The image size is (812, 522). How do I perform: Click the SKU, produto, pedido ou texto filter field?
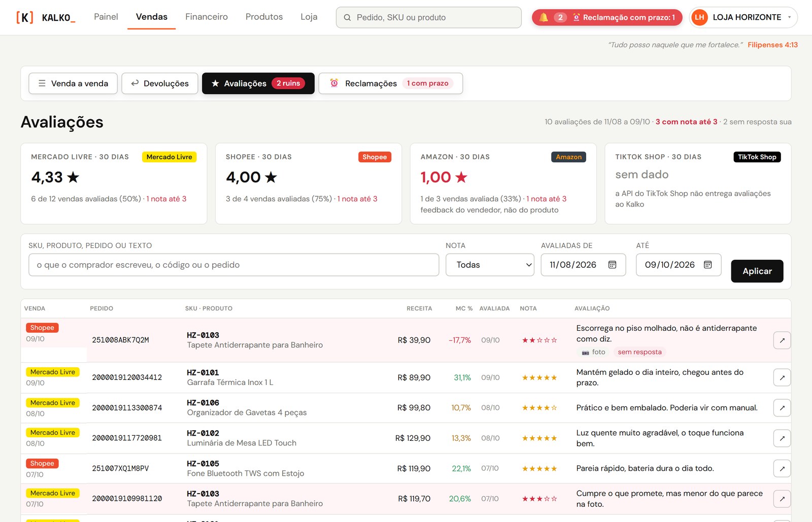pyautogui.click(x=234, y=265)
